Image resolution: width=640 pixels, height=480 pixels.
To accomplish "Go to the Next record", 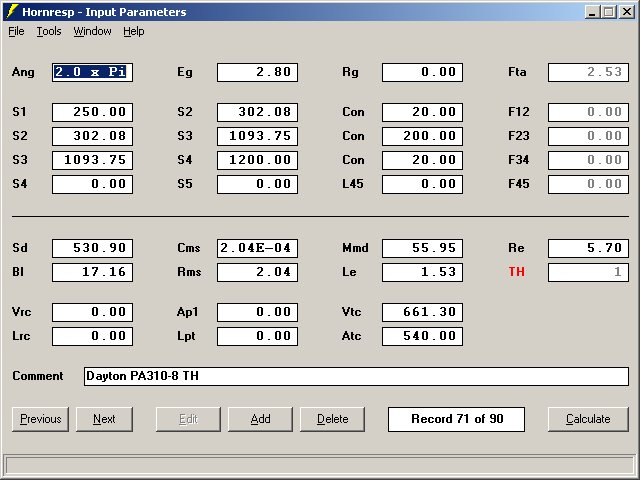I will 104,419.
